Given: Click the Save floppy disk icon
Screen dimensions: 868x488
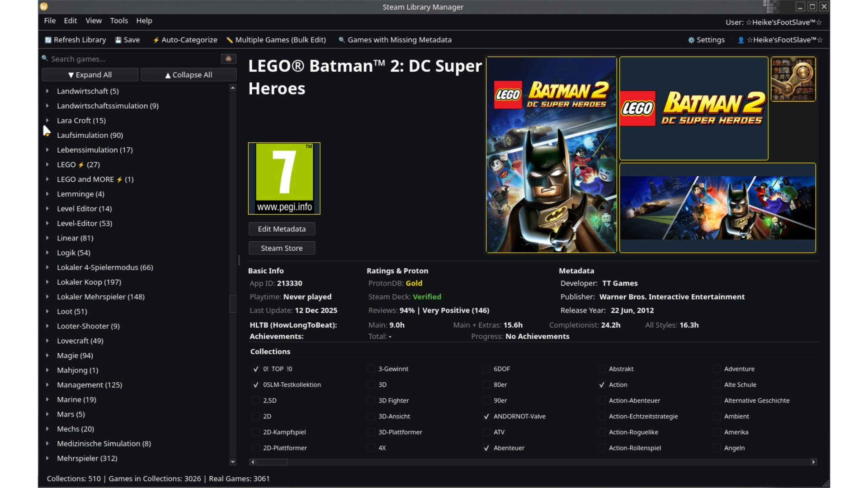Looking at the screenshot, I should 118,40.
